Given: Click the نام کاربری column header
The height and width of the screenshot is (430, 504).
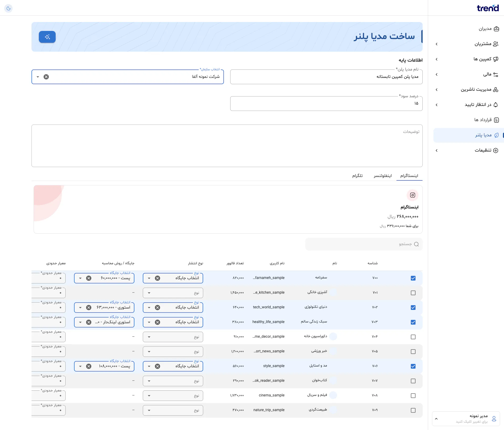Looking at the screenshot, I should pyautogui.click(x=277, y=263).
